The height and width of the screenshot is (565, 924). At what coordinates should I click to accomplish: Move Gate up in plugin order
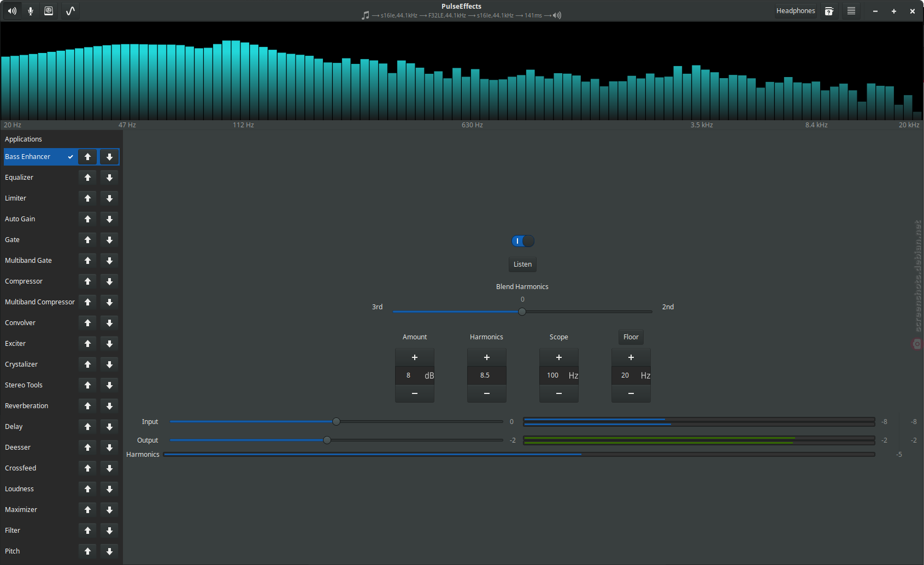[x=87, y=240]
